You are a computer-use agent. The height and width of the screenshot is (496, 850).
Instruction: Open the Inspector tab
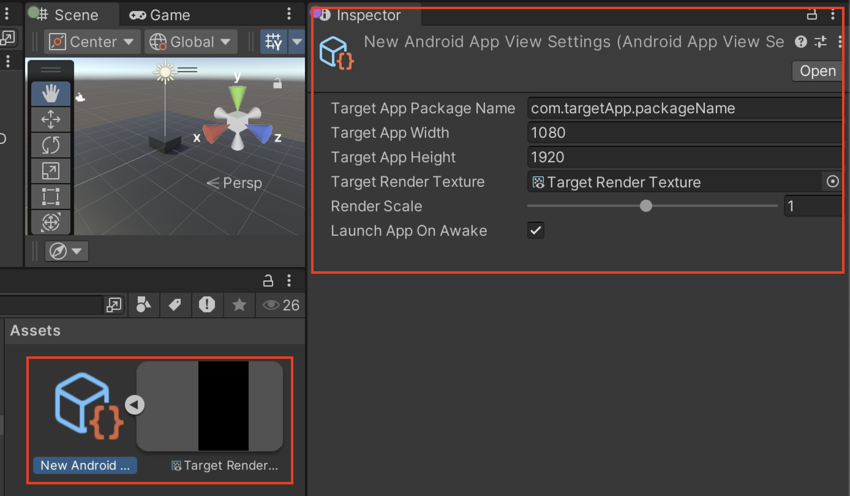pyautogui.click(x=363, y=15)
